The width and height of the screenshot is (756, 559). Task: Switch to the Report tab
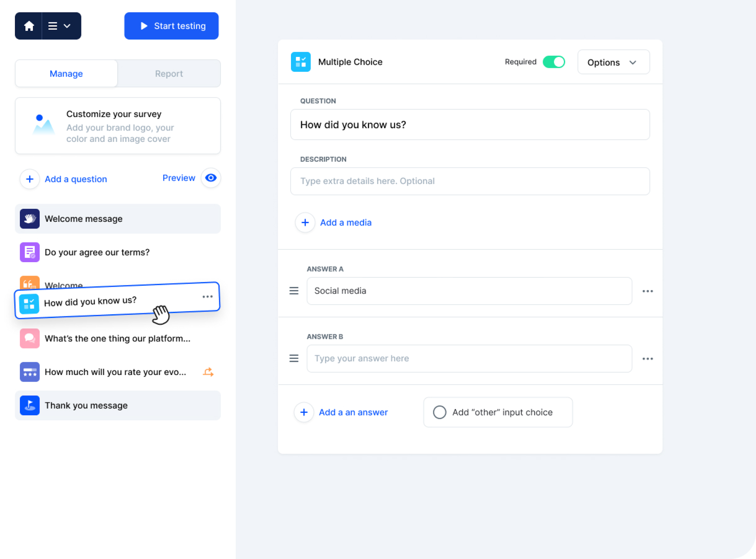(169, 74)
